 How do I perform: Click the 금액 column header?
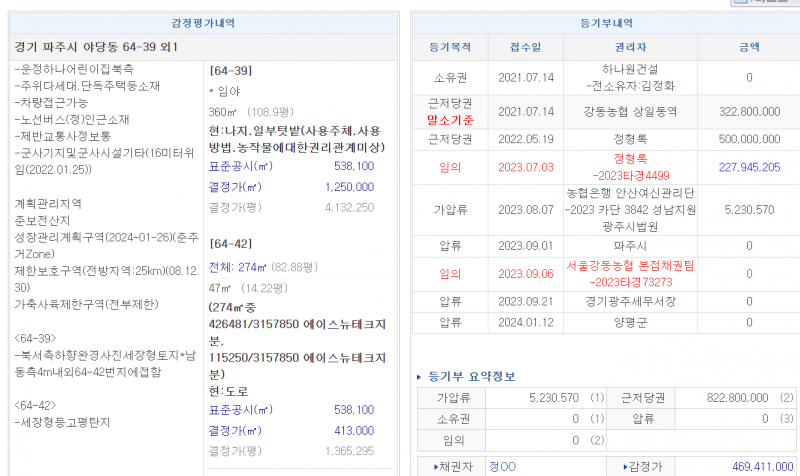(x=748, y=47)
